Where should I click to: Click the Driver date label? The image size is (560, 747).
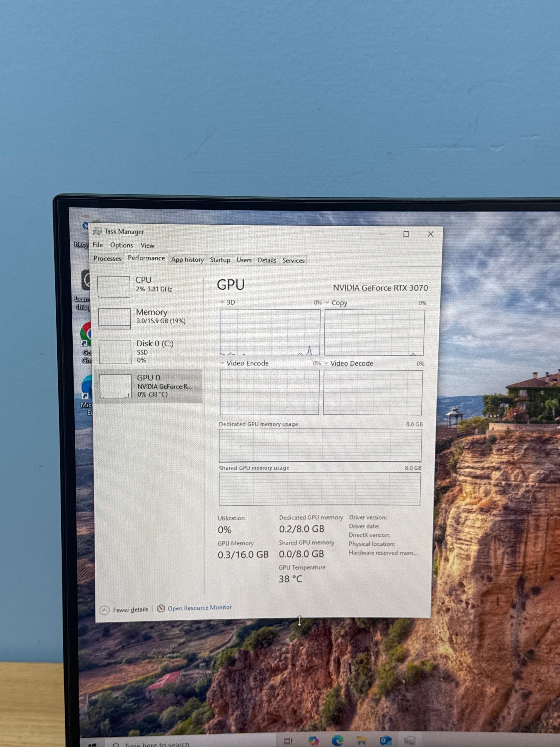click(x=364, y=526)
